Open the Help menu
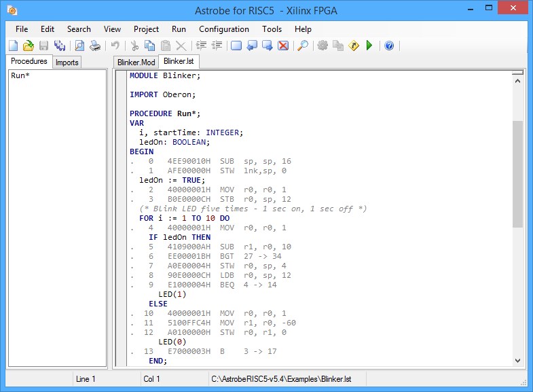This screenshot has width=533, height=392. click(303, 29)
